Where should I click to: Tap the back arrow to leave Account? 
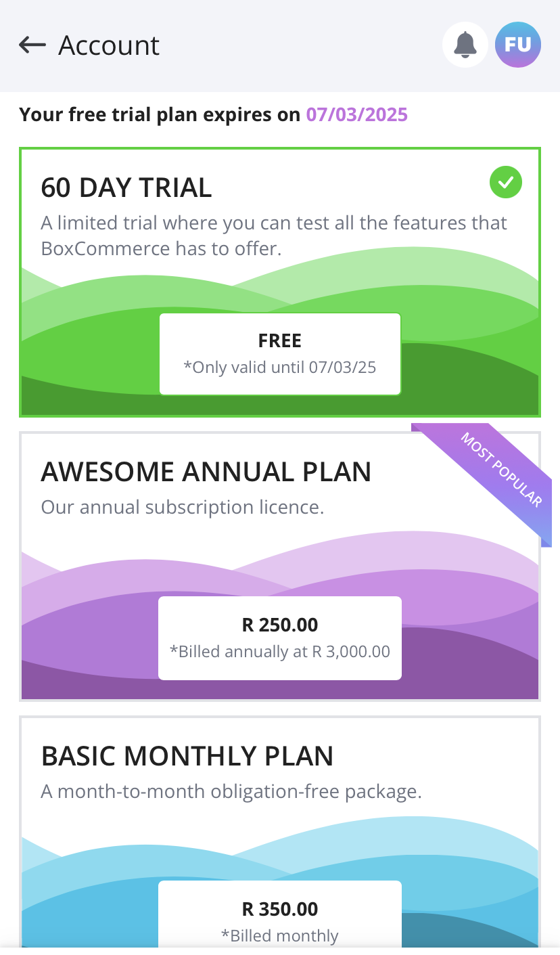point(31,45)
